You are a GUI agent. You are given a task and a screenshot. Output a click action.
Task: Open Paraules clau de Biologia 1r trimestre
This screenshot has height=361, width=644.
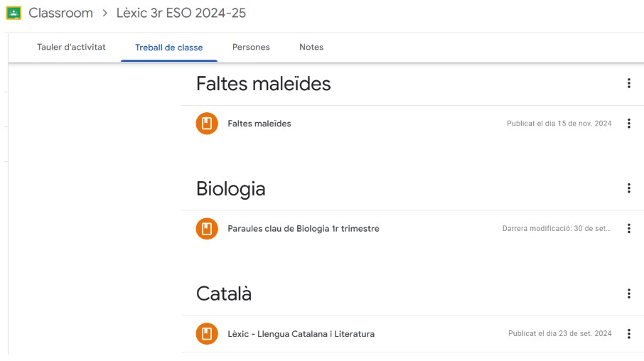click(304, 229)
